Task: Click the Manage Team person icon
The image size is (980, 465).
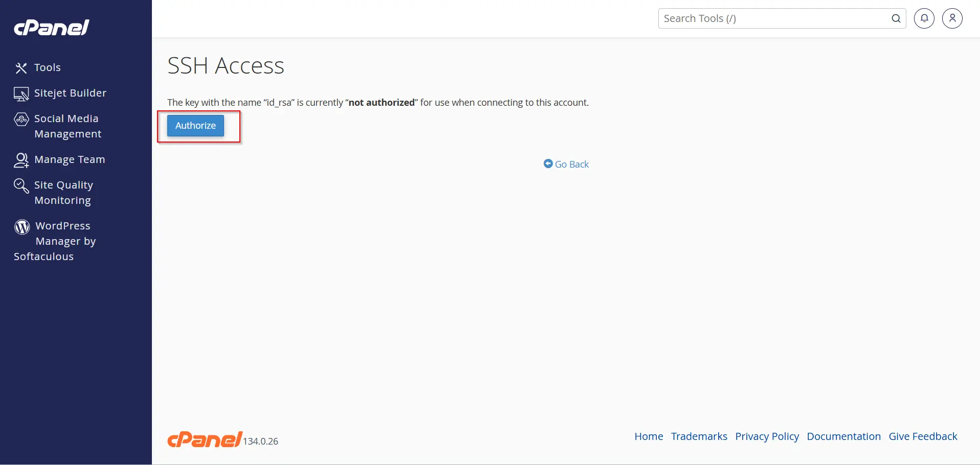Action: click(x=21, y=160)
